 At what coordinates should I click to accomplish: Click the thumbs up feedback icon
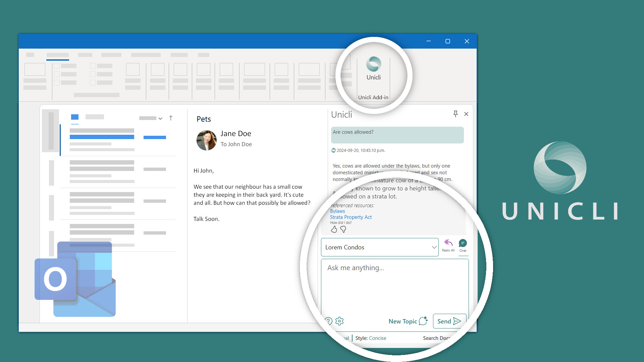pos(334,229)
